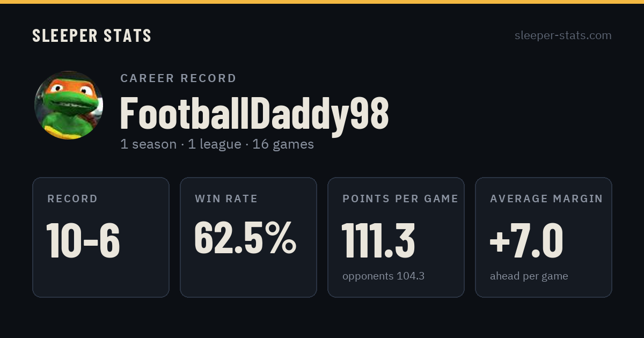The image size is (644, 338).
Task: Click the season league games summary line
Action: [217, 144]
